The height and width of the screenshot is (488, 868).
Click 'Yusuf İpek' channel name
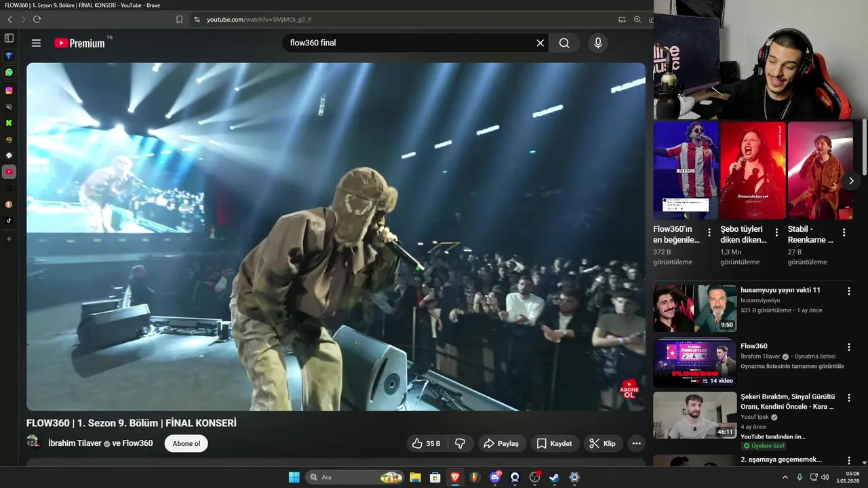(755, 418)
